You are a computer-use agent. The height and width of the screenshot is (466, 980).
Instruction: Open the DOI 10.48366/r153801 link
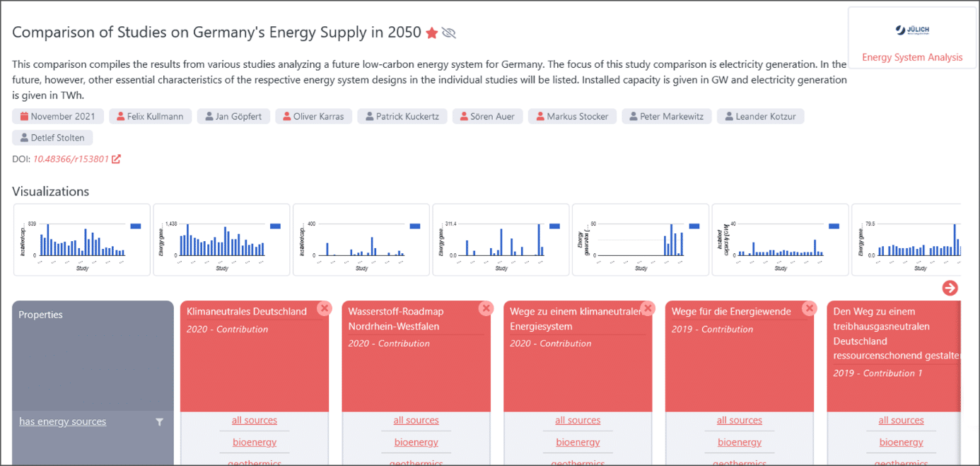(x=71, y=159)
